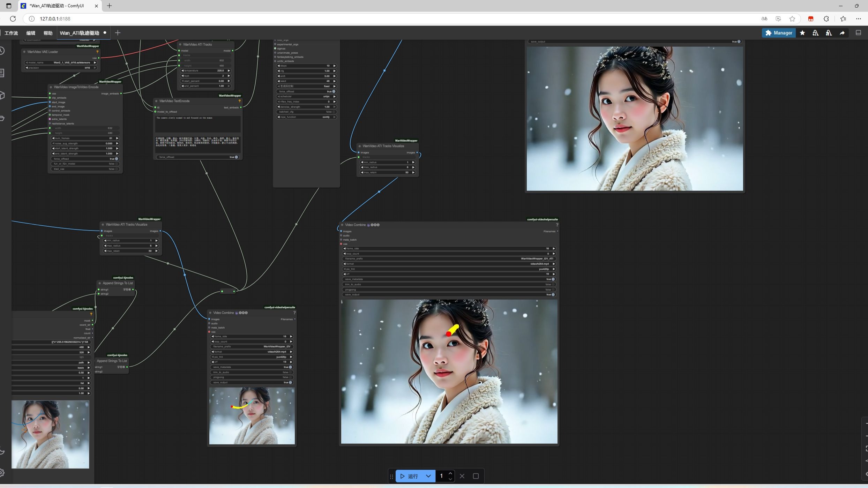This screenshot has width=868, height=488.
Task: Open the ComfyUI Manager
Action: (x=778, y=33)
